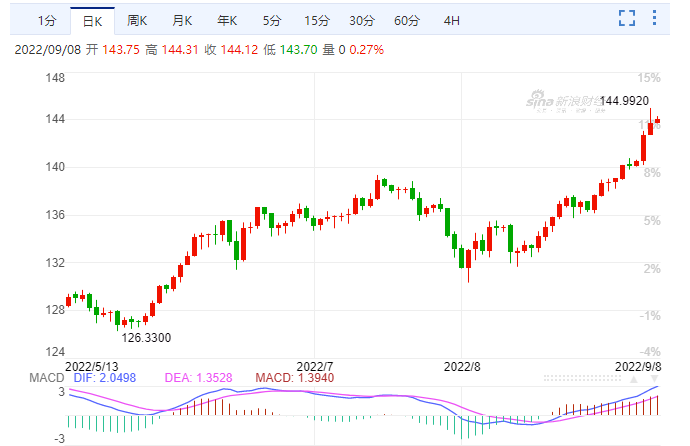Viewport: 690px width, 446px height.
Task: Toggle fullscreen chart view icon
Action: (627, 18)
